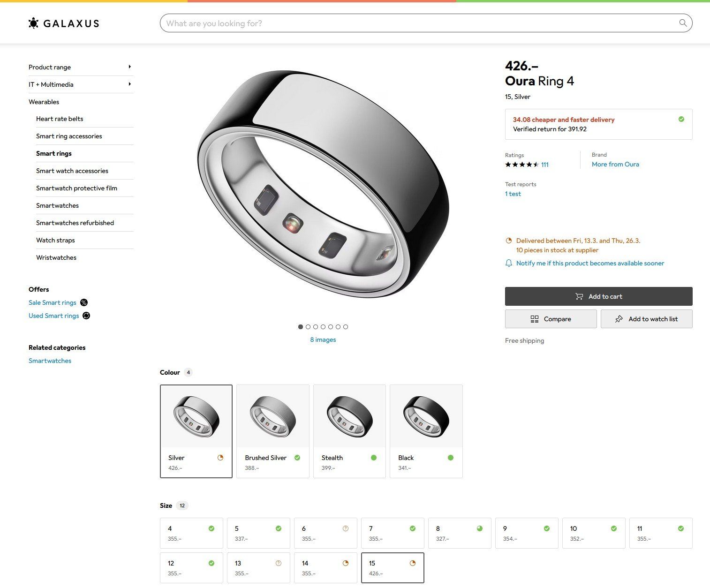Open 'More from Oura' brand link
The width and height of the screenshot is (710, 588).
(615, 164)
